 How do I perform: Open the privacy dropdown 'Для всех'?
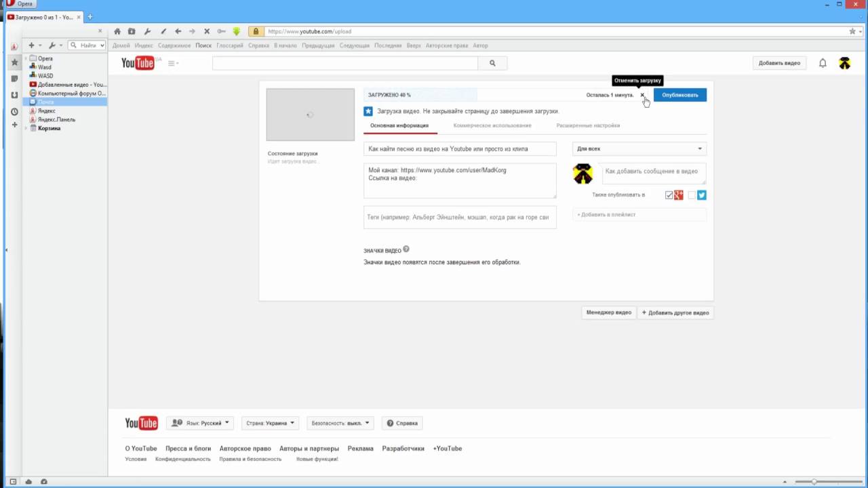[639, 148]
